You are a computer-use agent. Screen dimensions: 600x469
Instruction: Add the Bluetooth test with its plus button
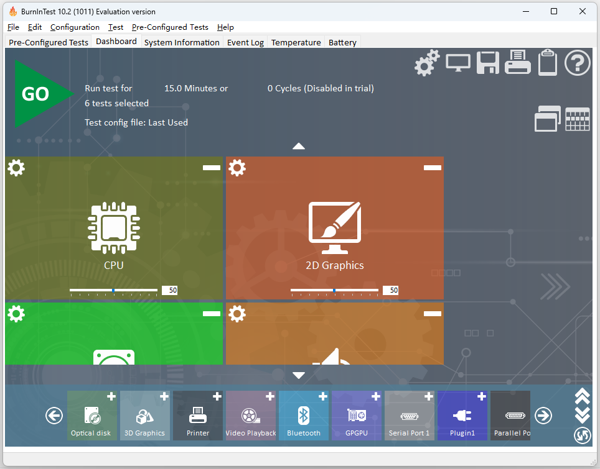[322, 398]
